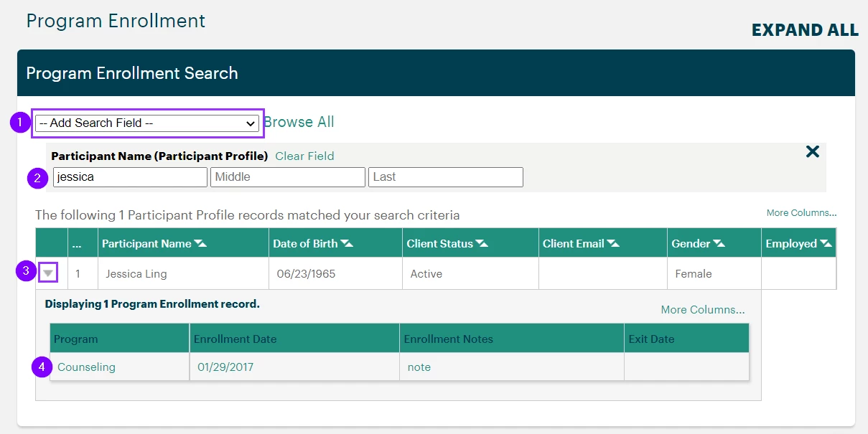Click the Enrollment Date column header

pos(294,339)
